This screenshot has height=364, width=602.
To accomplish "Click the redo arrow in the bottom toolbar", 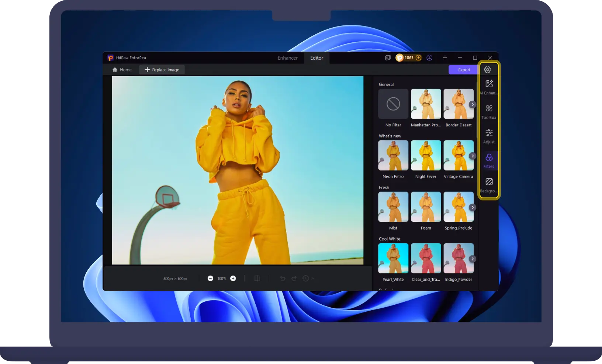I will pos(294,279).
